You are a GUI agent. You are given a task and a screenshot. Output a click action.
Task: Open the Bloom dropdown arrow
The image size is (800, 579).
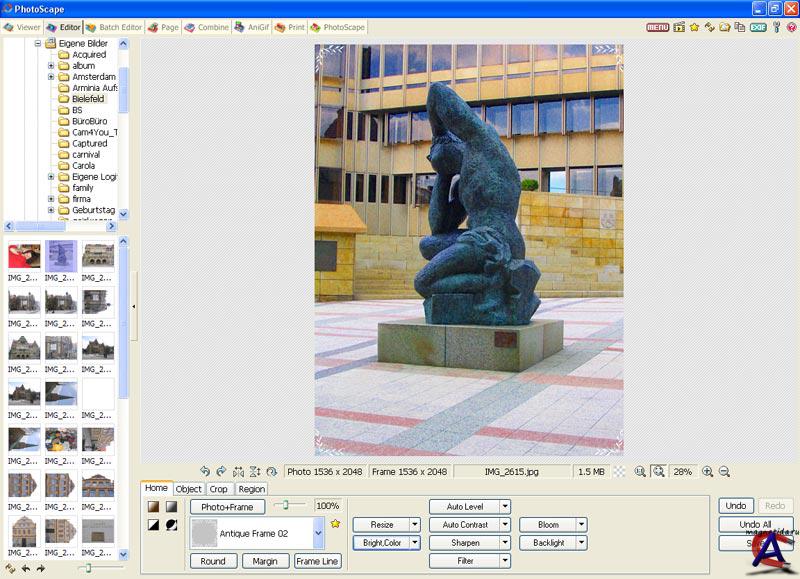[581, 525]
